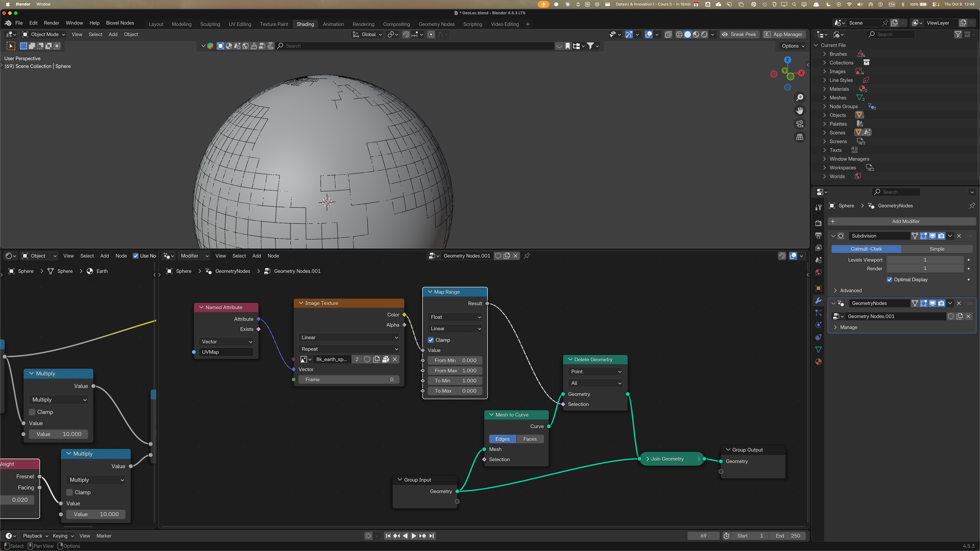Switch Subdivision type to Simple
The height and width of the screenshot is (551, 980).
coord(937,249)
